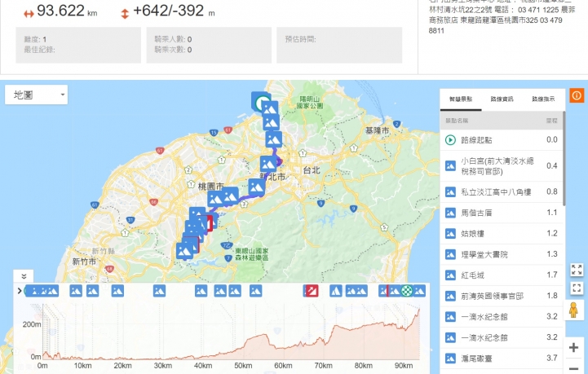Click the landmark list scrollbar
The width and height of the screenshot is (588, 374).
tap(564, 158)
